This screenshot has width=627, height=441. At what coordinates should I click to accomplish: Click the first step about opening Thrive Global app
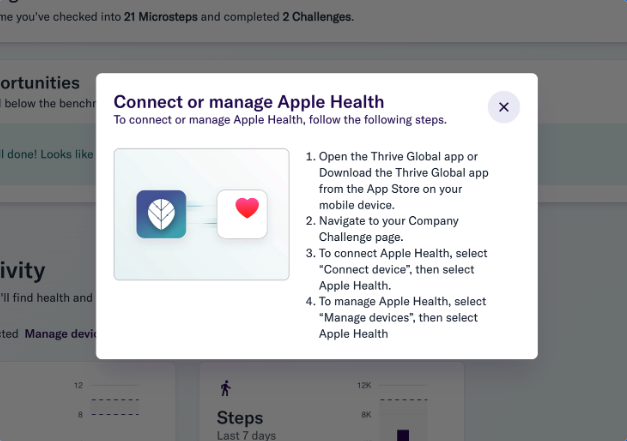click(397, 181)
